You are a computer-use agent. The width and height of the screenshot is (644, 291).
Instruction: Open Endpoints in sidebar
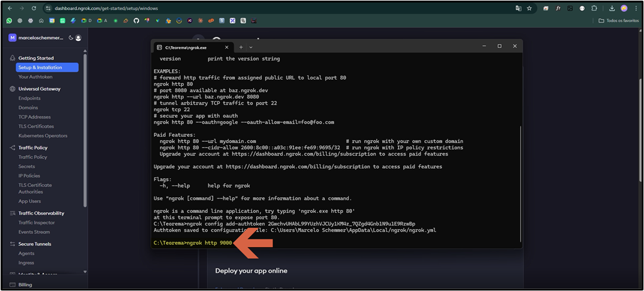tap(30, 98)
